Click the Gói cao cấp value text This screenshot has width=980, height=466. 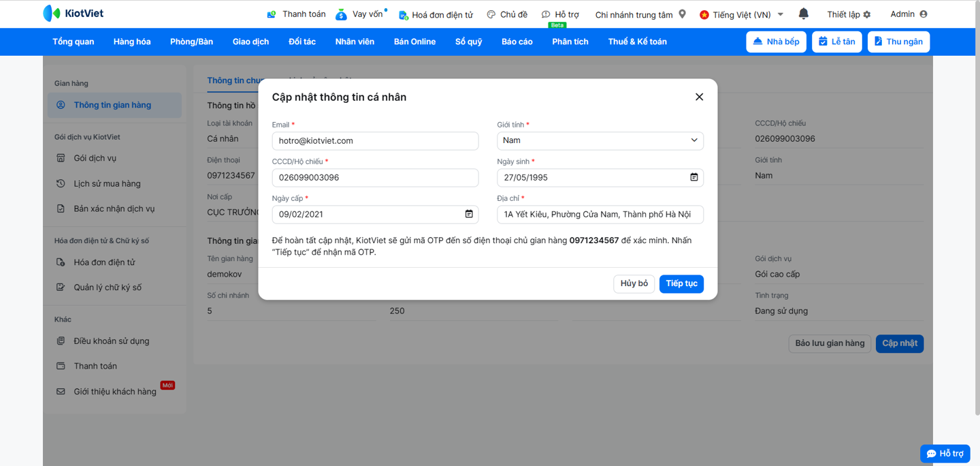point(777,274)
